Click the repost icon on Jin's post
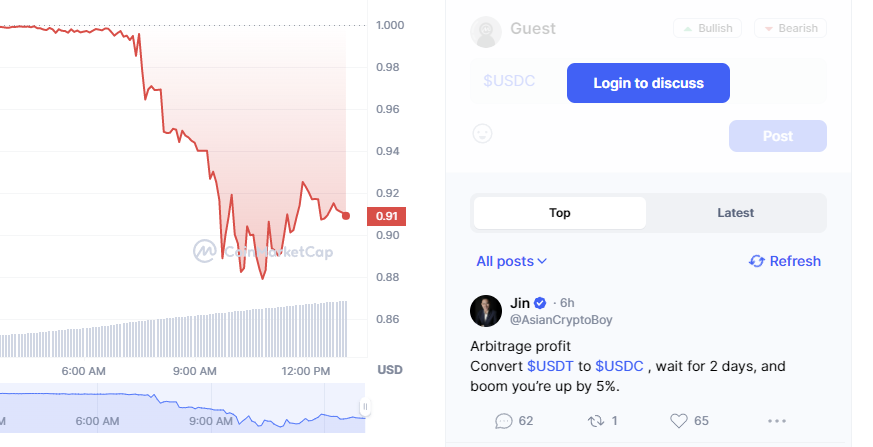 [596, 421]
